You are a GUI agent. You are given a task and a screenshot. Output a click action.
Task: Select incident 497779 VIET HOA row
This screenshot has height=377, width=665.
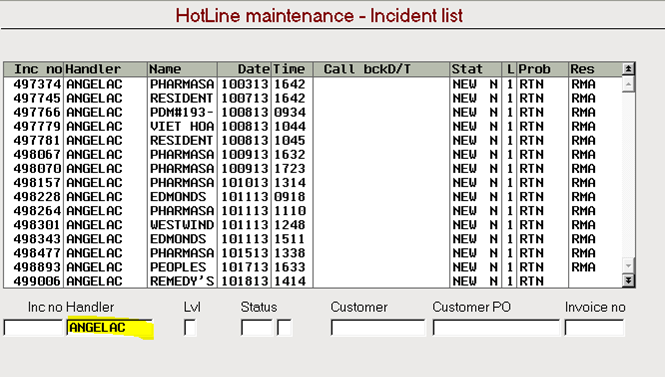click(313, 126)
